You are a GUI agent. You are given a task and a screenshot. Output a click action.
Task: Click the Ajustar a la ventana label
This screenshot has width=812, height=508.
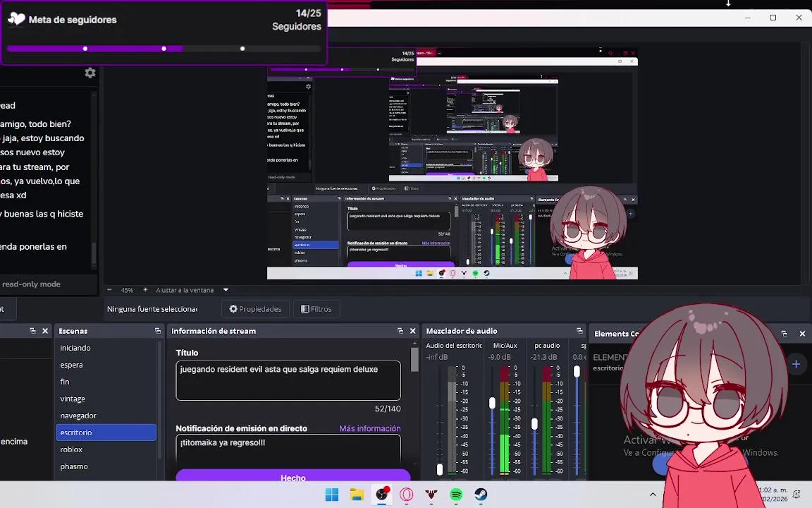click(185, 290)
